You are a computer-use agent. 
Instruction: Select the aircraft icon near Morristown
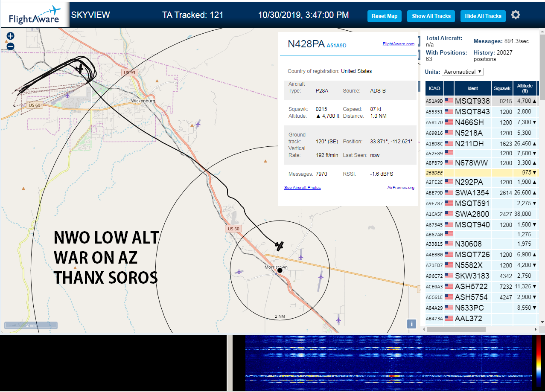(280, 246)
